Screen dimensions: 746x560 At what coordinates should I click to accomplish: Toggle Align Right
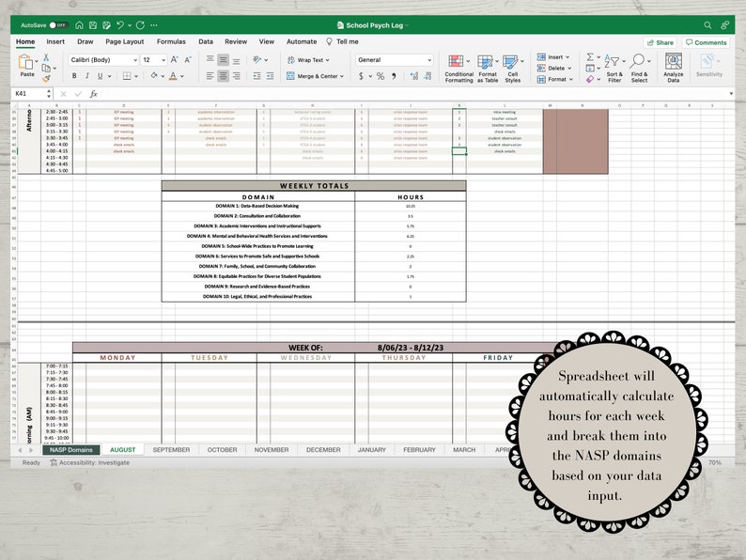coord(237,76)
